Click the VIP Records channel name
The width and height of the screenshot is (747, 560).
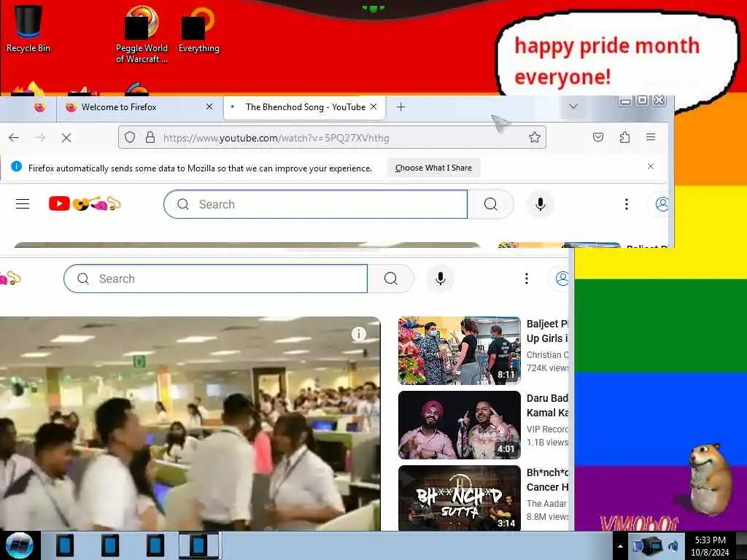547,429
